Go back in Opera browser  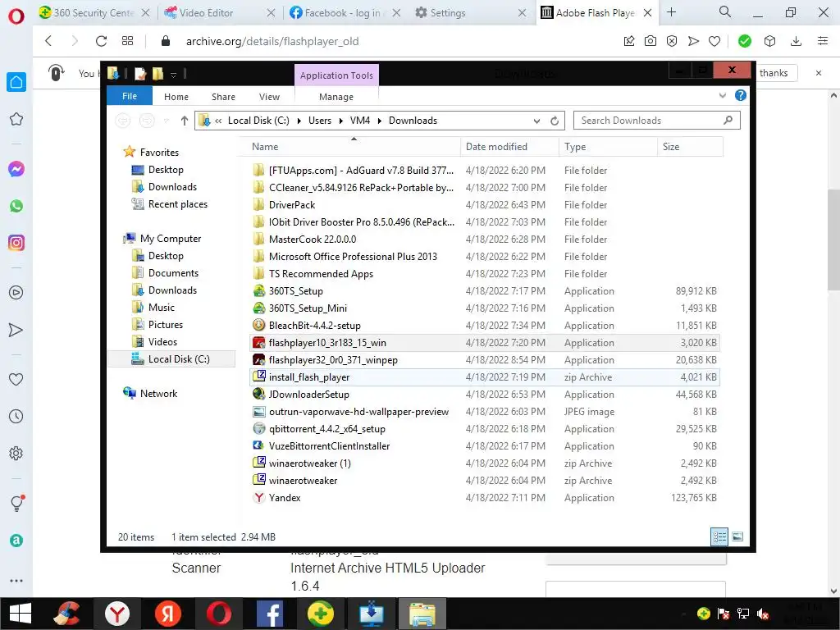(x=48, y=41)
